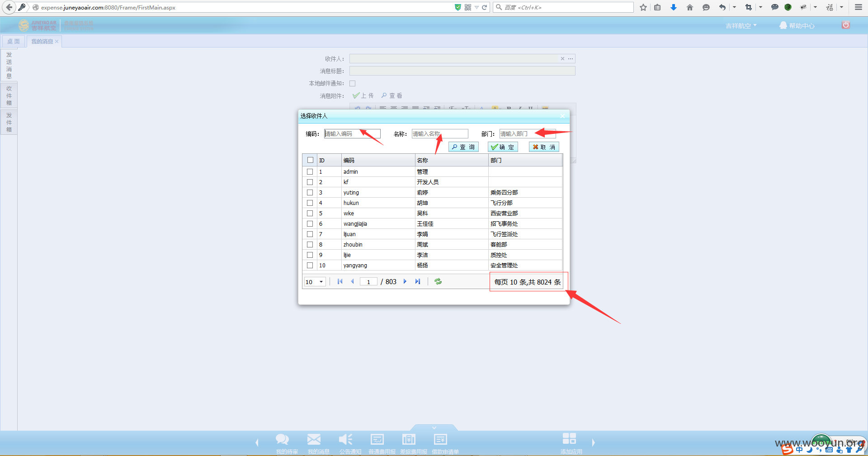
Task: Open the 普通费用报 dock icon
Action: pyautogui.click(x=377, y=439)
